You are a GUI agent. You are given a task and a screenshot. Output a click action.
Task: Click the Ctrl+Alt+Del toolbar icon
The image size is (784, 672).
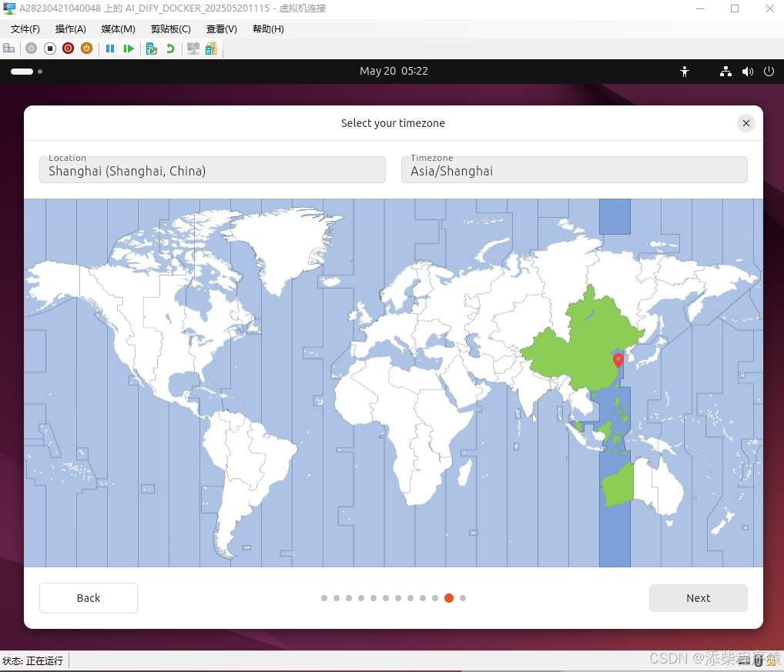[x=9, y=48]
